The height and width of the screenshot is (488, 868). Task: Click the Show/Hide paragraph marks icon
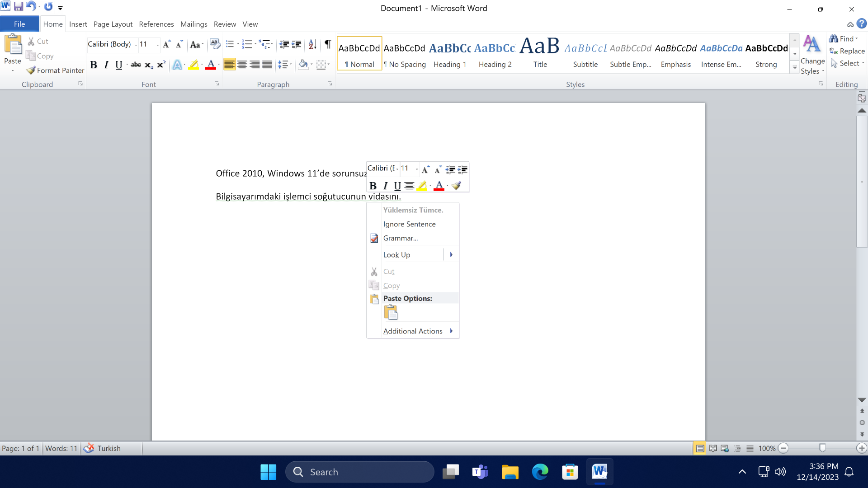[328, 44]
